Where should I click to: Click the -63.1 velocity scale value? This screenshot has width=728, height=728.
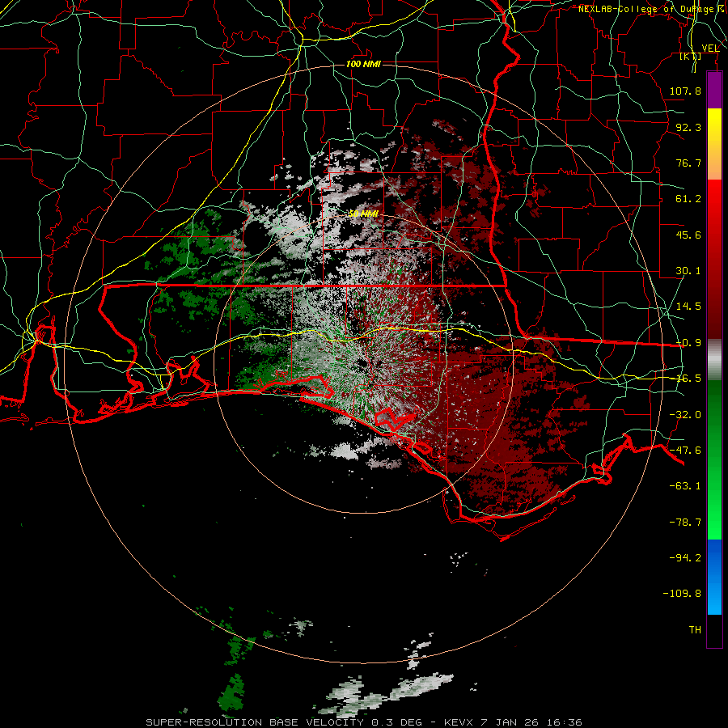[685, 486]
